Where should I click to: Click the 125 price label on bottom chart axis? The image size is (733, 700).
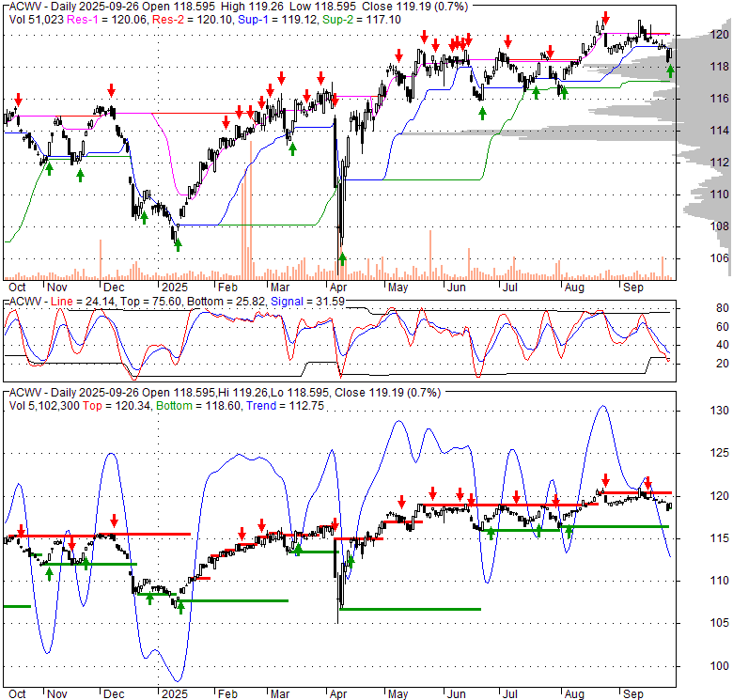(720, 453)
